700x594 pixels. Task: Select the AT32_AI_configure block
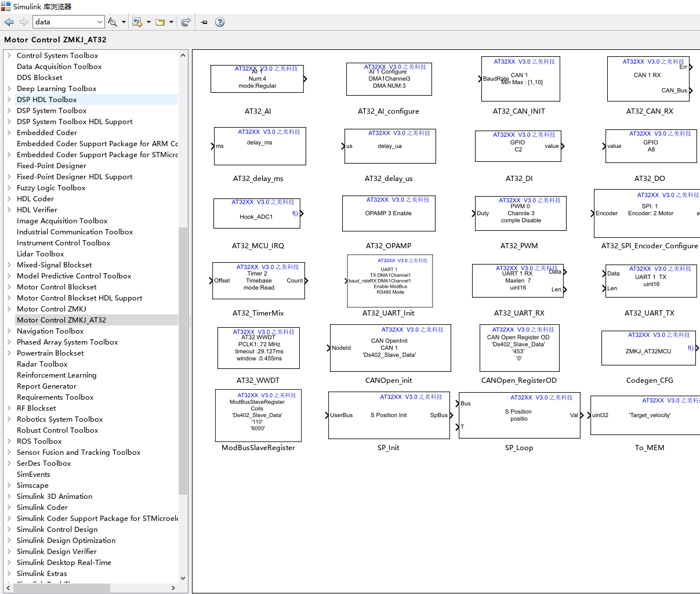pyautogui.click(x=389, y=79)
